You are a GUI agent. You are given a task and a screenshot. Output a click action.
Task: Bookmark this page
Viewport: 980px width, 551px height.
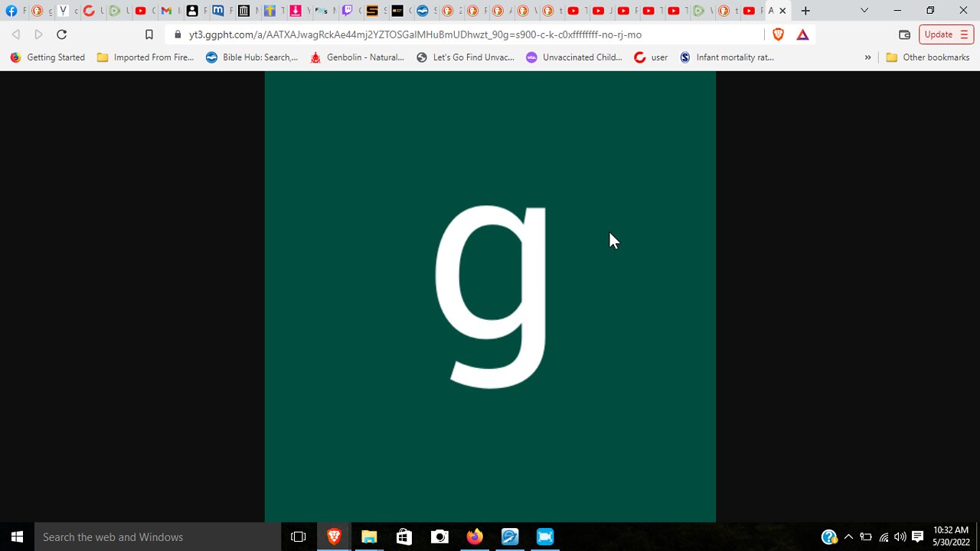[x=149, y=34]
